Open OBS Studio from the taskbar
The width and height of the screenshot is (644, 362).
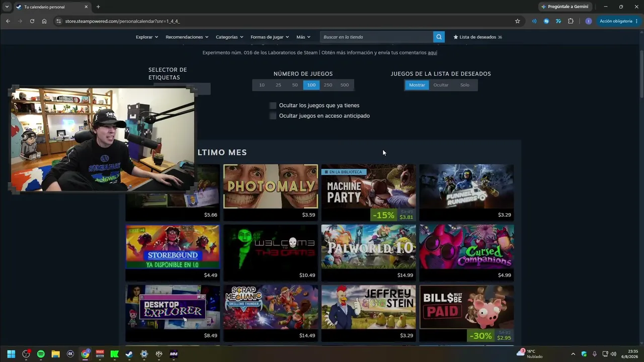pos(26,354)
